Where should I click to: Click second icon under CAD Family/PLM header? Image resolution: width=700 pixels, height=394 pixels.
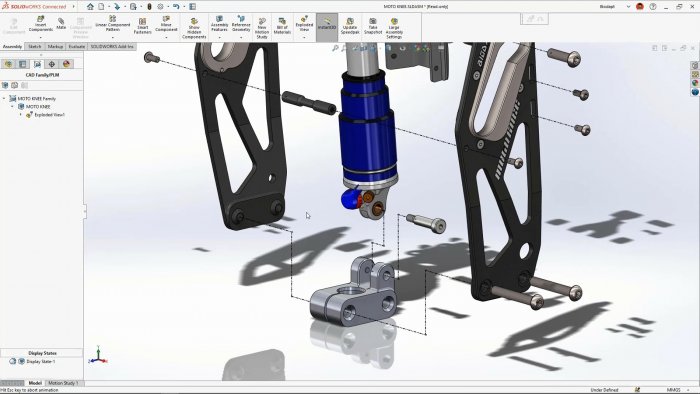[x=15, y=85]
